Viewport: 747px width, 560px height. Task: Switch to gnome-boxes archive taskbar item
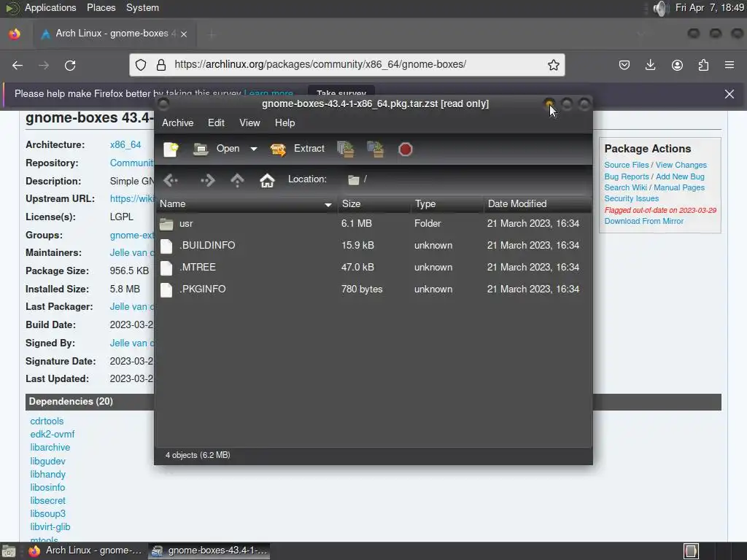click(209, 551)
